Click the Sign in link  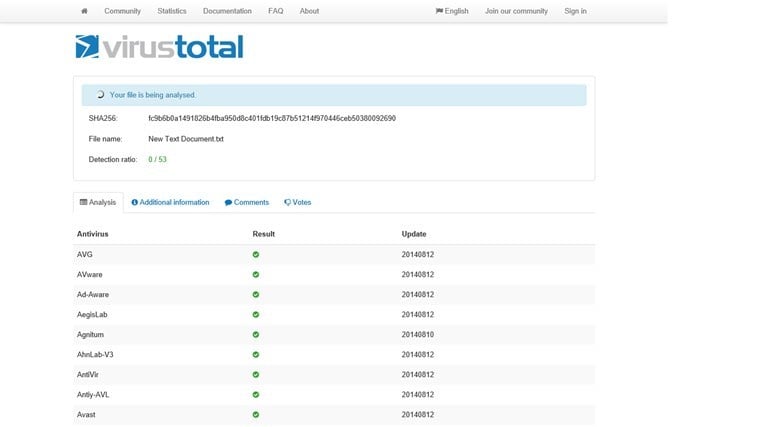coord(576,11)
